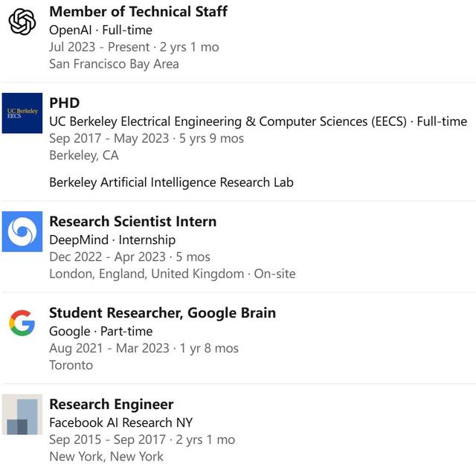This screenshot has height=470, width=476.
Task: Click the OpenAI company logo icon
Action: [22, 22]
